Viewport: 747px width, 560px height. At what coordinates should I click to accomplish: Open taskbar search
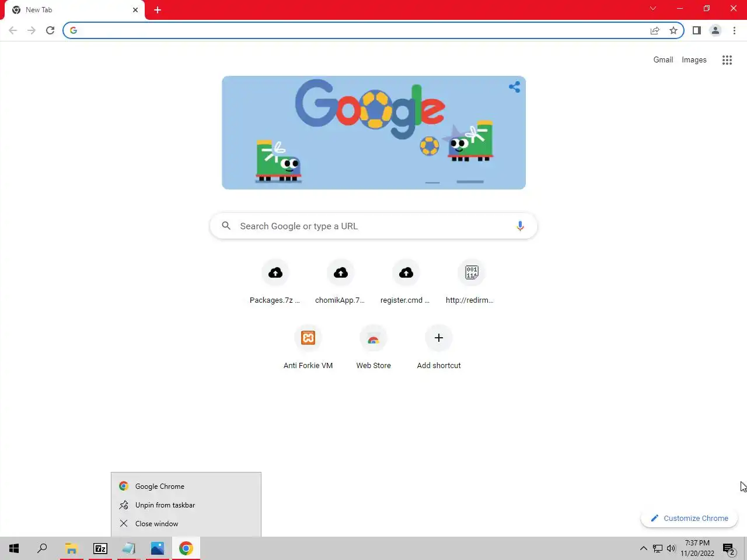[x=42, y=548]
